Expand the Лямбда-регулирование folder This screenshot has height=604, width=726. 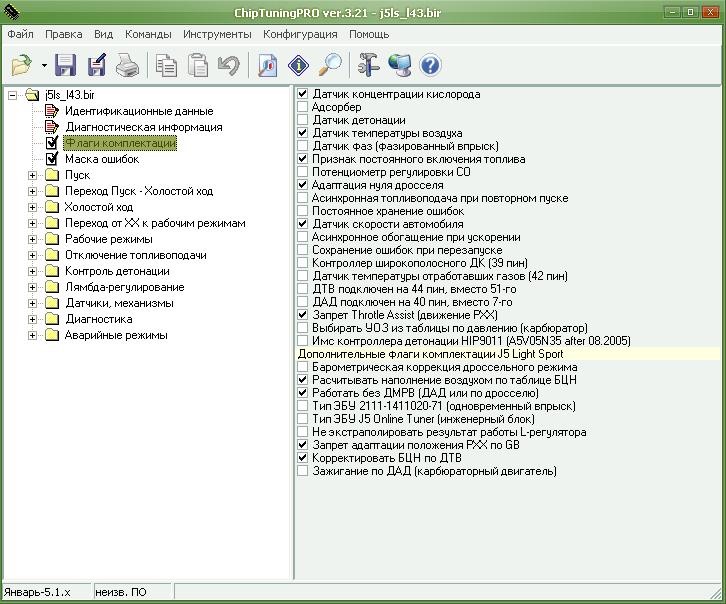pos(32,287)
